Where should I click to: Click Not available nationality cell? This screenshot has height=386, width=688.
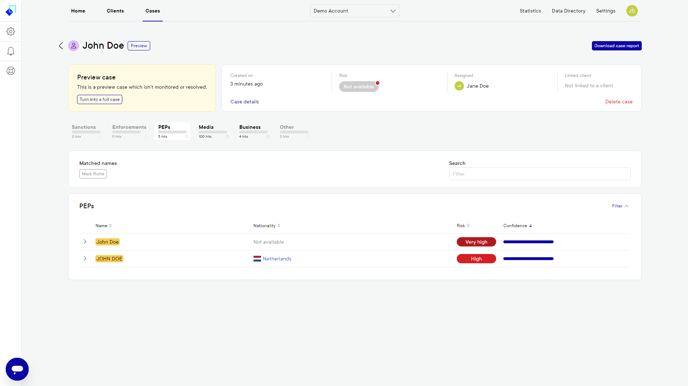pyautogui.click(x=269, y=242)
